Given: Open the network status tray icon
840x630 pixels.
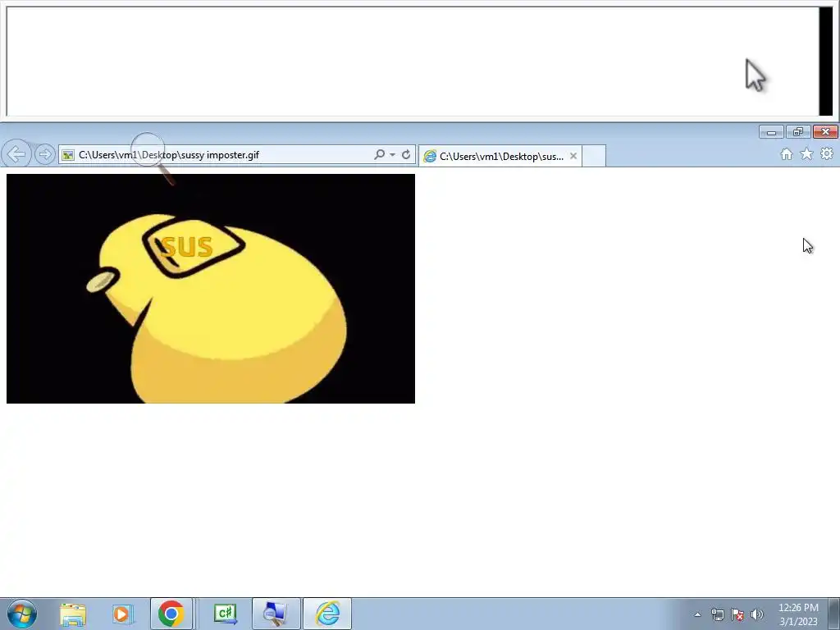Looking at the screenshot, I should point(717,614).
